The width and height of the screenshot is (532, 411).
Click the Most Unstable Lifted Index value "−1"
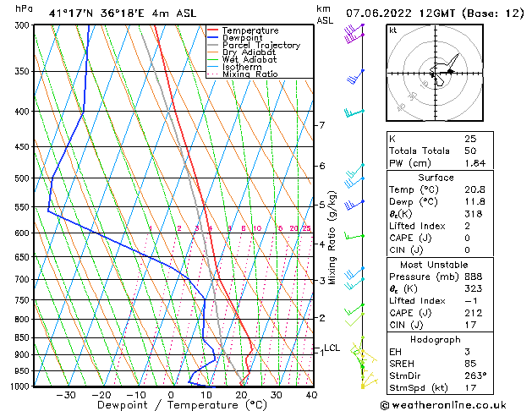(471, 301)
